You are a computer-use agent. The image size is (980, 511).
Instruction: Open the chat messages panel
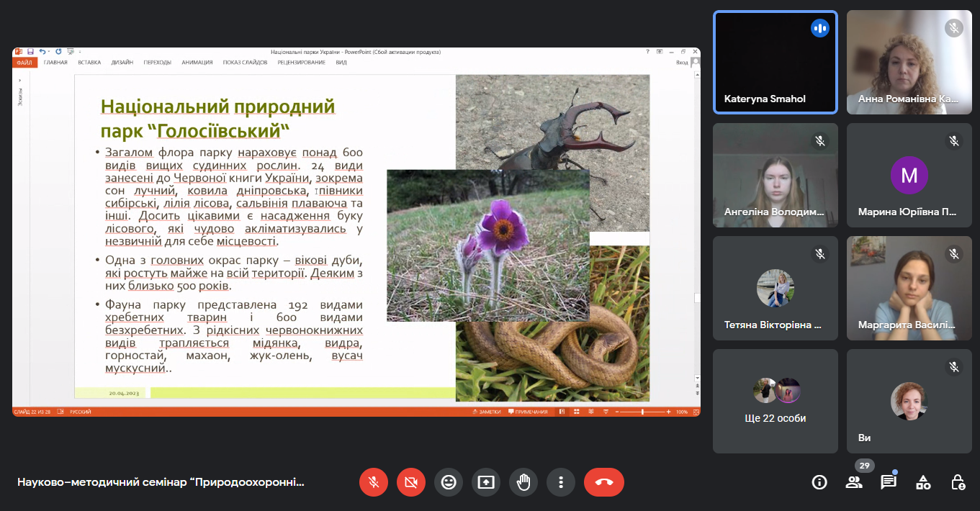coord(889,482)
